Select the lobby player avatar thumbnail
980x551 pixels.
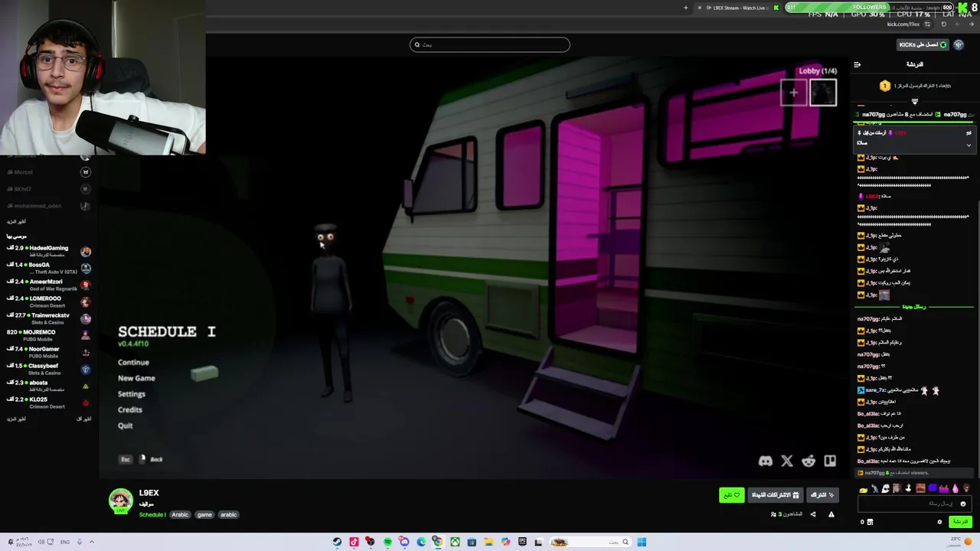click(x=823, y=93)
